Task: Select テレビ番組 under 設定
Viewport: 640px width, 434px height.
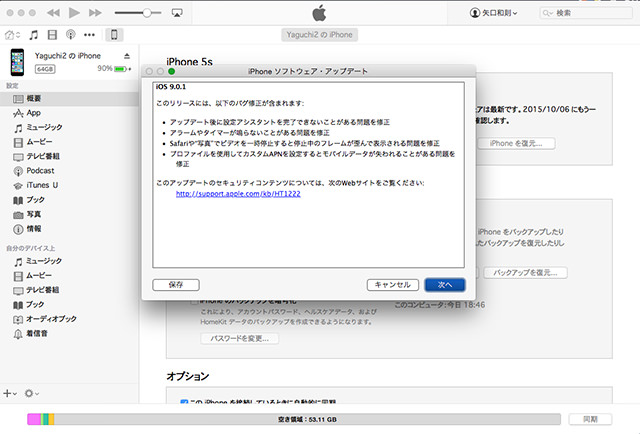Action: 69,156
